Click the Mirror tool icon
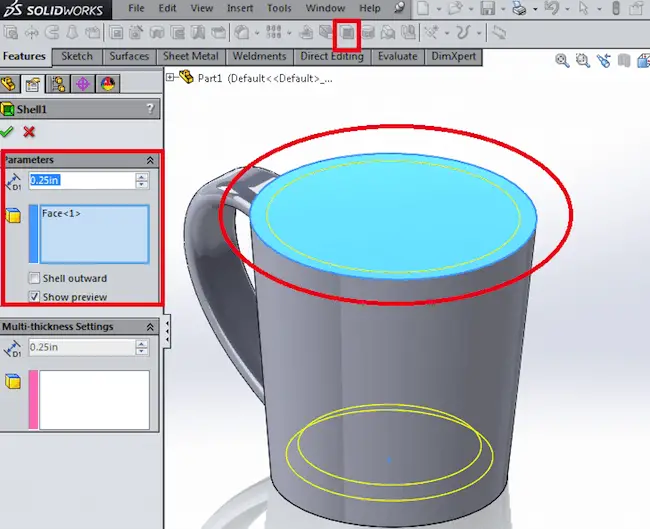Viewport: 650px width, 529px height. click(x=408, y=32)
